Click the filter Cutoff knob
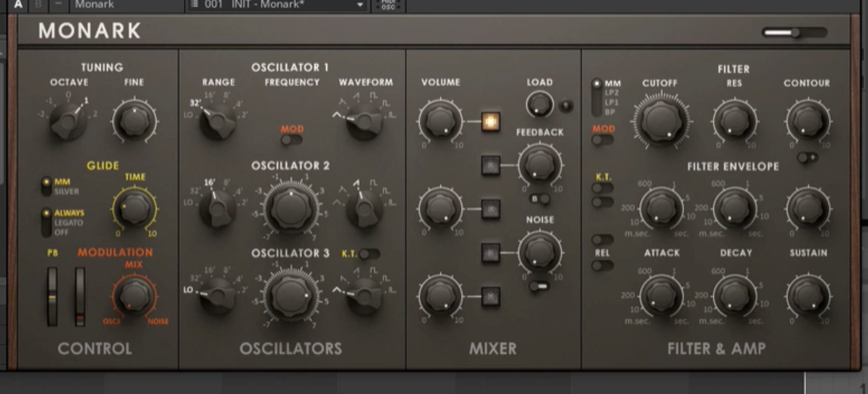The width and height of the screenshot is (868, 394). pyautogui.click(x=661, y=121)
